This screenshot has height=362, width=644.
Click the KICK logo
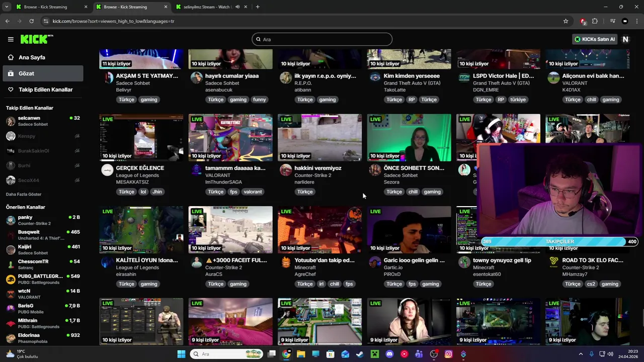(37, 39)
